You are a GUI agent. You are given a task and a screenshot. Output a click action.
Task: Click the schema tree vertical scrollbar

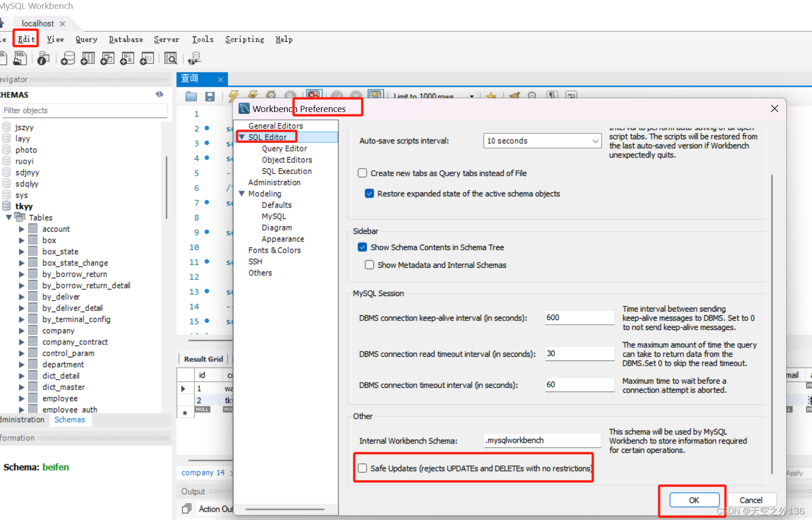click(x=167, y=188)
